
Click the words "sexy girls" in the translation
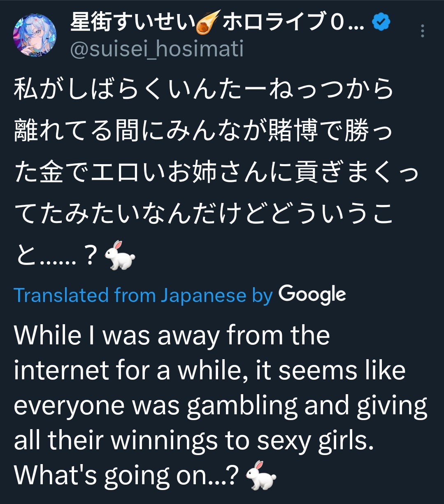pos(315,441)
